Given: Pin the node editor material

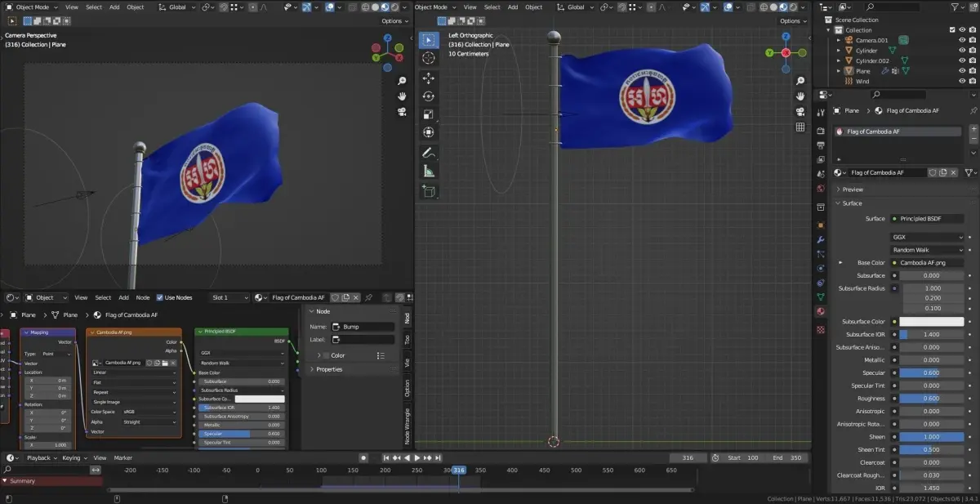Looking at the screenshot, I should click(x=369, y=297).
